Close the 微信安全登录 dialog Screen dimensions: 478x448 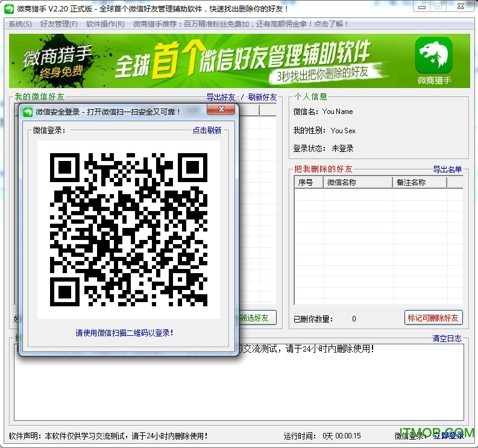tap(221, 110)
